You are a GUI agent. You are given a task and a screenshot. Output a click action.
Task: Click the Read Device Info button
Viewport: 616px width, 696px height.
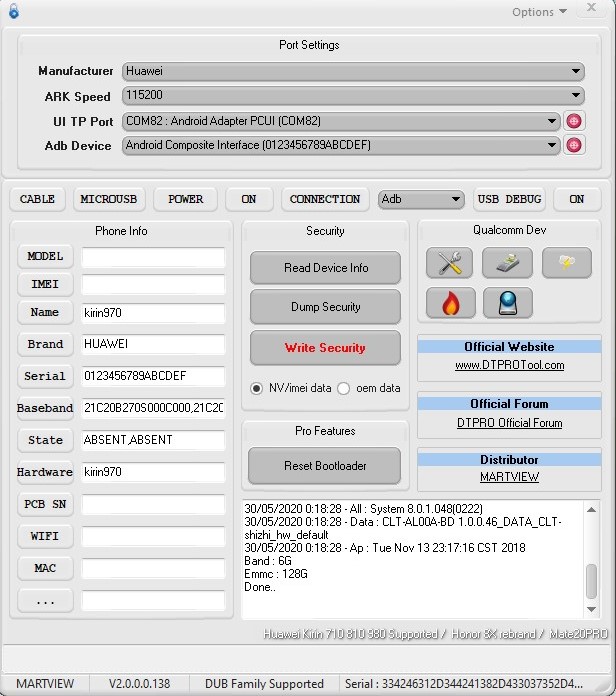325,268
